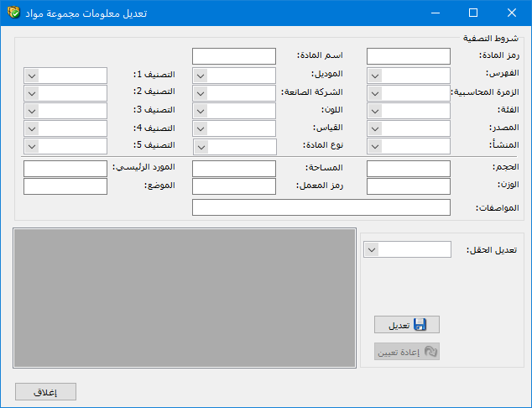Click the floppy disk icon on تعديل button
The height and width of the screenshot is (408, 532).
(420, 325)
